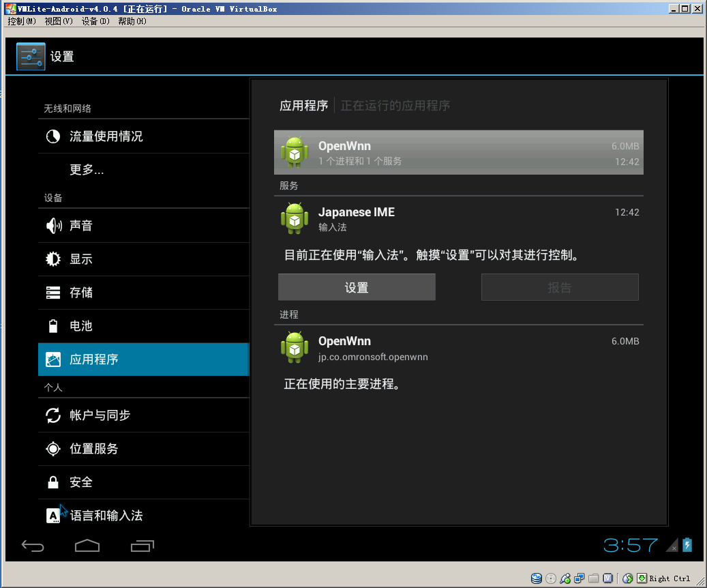The height and width of the screenshot is (588, 707).
Task: Select the OpenWnn running app entry
Action: [459, 151]
